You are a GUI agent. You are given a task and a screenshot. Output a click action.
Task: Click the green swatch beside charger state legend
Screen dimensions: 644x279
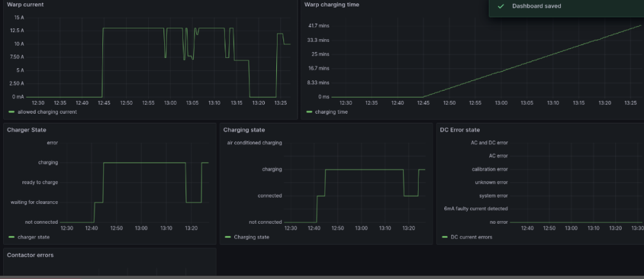(x=10, y=237)
